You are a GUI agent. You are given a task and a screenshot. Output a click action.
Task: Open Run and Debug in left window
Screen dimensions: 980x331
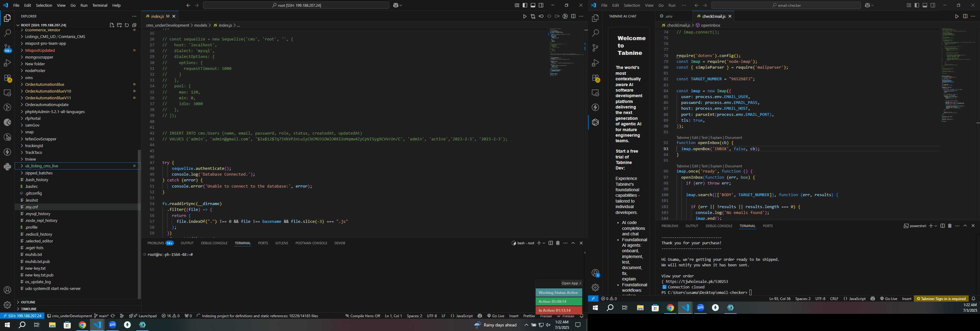(7, 63)
